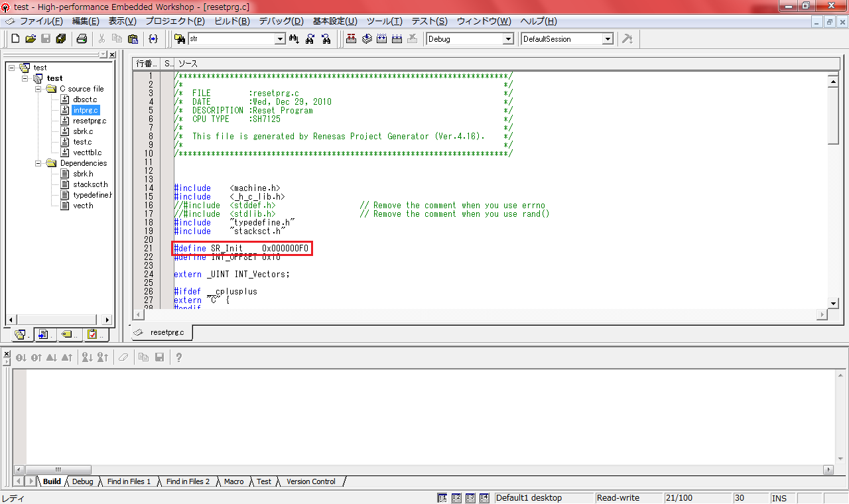Viewport: 849px width, 504px height.
Task: Click the Build File toolbar icon
Action: [351, 39]
